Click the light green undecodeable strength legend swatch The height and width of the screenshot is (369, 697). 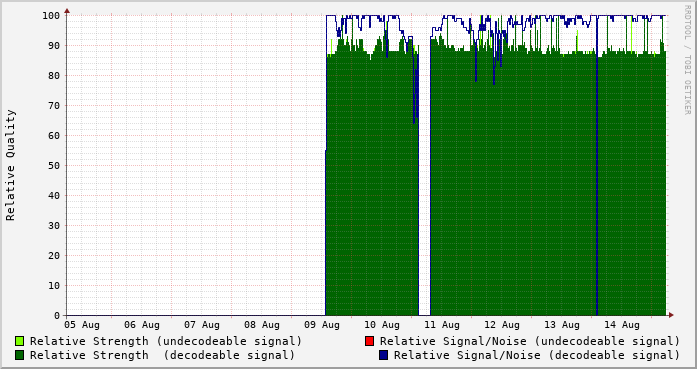pyautogui.click(x=20, y=341)
